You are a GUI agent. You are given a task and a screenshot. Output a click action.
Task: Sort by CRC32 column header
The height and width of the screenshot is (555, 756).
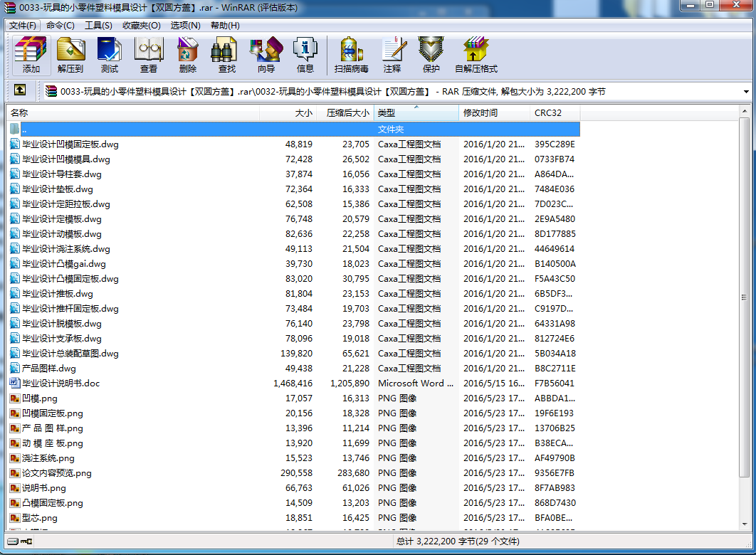pyautogui.click(x=555, y=112)
